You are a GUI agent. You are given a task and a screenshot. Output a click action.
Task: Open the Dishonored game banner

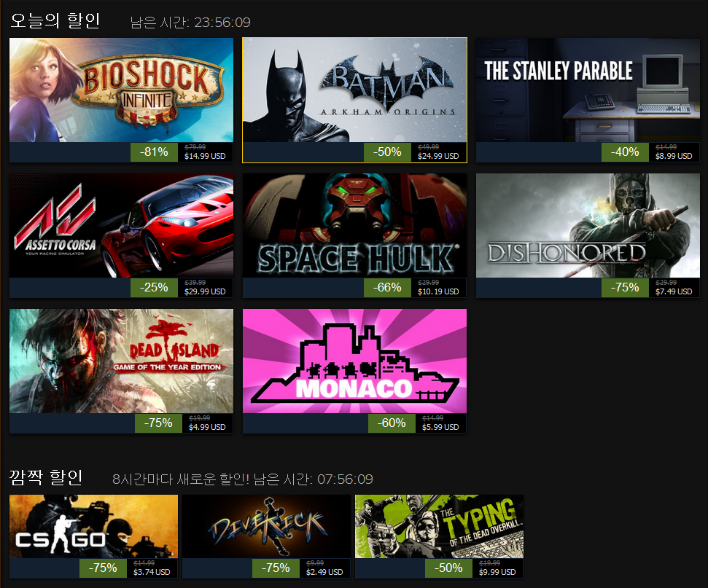click(x=588, y=225)
